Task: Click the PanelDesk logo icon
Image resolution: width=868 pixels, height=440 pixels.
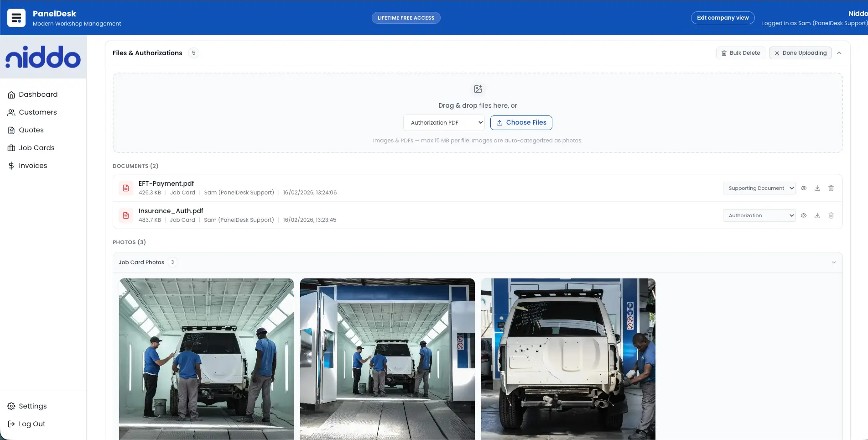Action: (16, 18)
